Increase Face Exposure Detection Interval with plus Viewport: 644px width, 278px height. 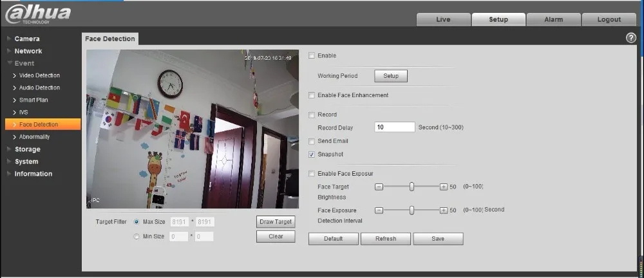444,210
